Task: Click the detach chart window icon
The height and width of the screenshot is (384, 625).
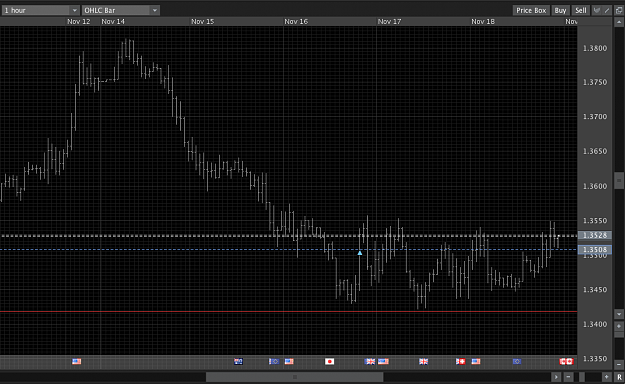Action: [x=619, y=10]
